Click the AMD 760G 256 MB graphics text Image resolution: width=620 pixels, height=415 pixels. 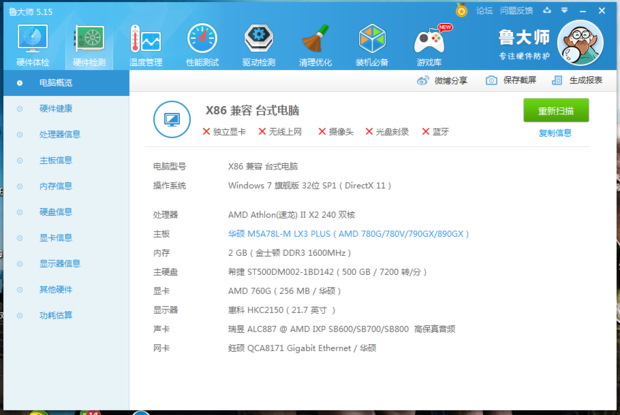pyautogui.click(x=284, y=291)
